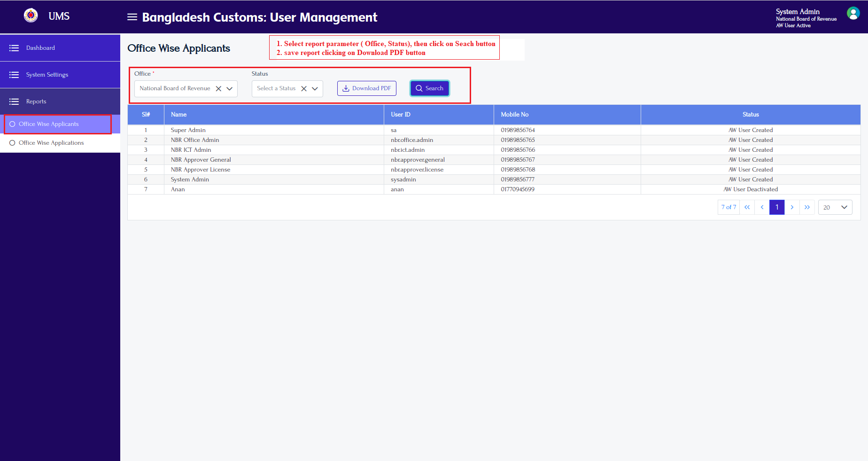Viewport: 868px width, 461px height.
Task: Open the rows per page dropdown showing 20
Action: coord(835,207)
